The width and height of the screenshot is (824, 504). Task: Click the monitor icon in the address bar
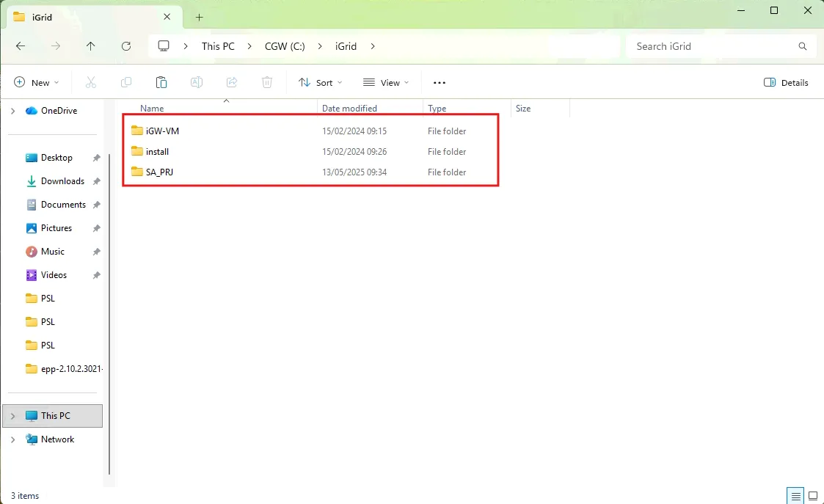(164, 46)
